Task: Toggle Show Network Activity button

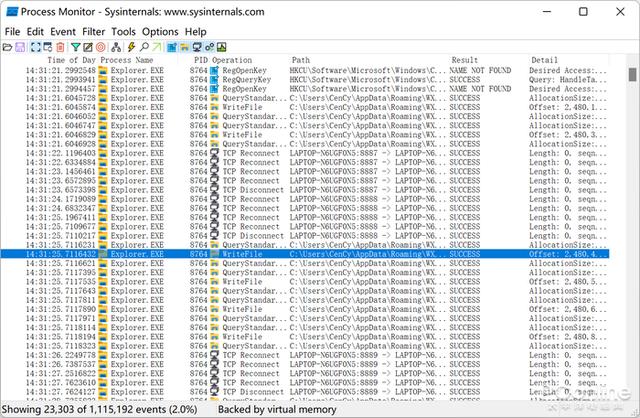Action: tap(197, 47)
